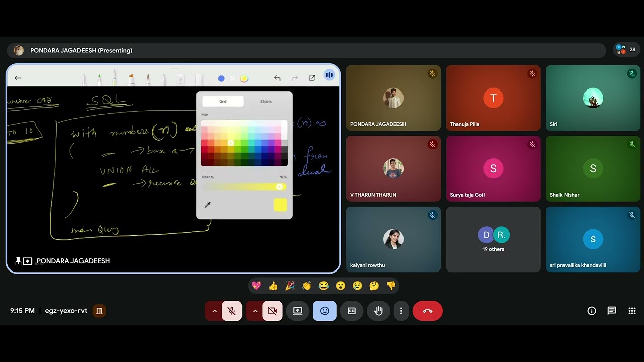Click the Surya teja Goli participant tile
The height and width of the screenshot is (362, 644).
[x=493, y=168]
